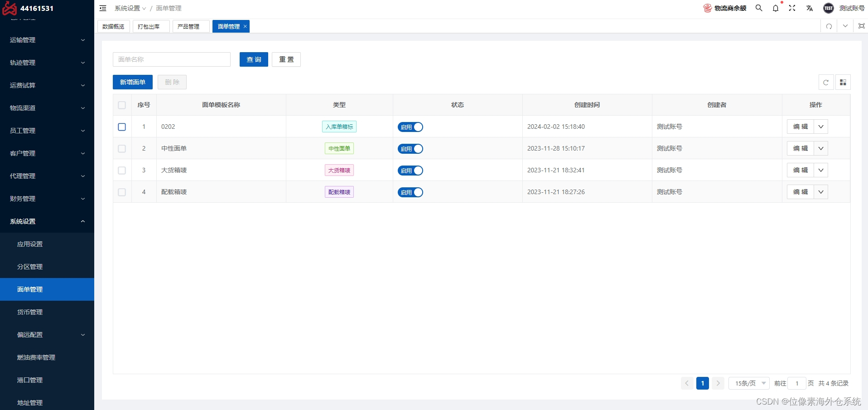868x410 pixels.
Task: Open language translation icon
Action: click(x=810, y=8)
